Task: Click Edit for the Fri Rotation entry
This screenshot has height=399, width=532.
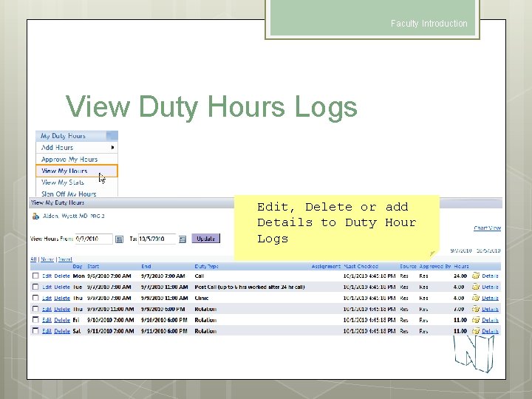Action: tap(47, 320)
